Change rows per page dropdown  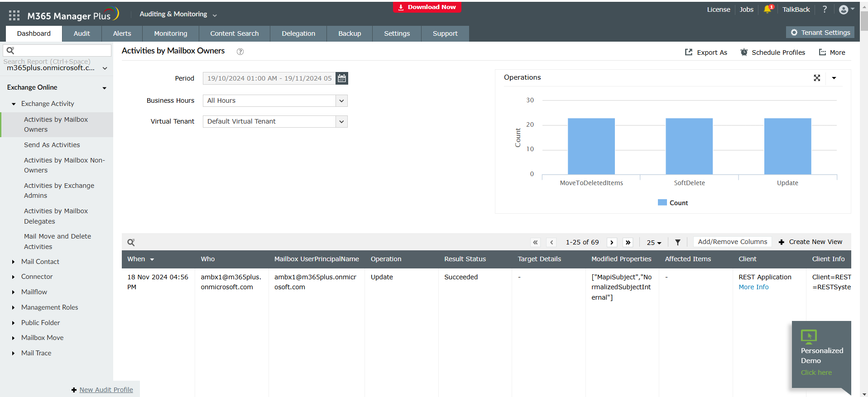click(654, 243)
